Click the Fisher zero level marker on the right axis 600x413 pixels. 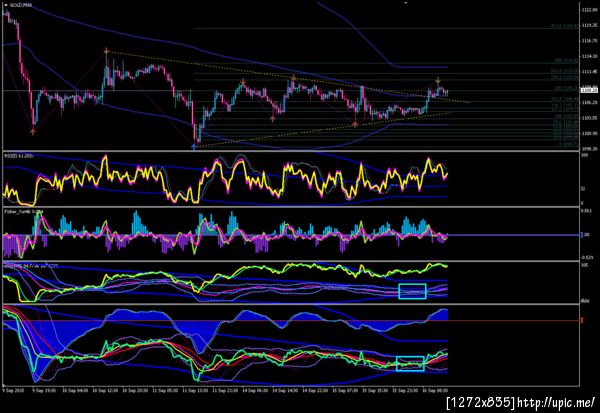tap(584, 235)
